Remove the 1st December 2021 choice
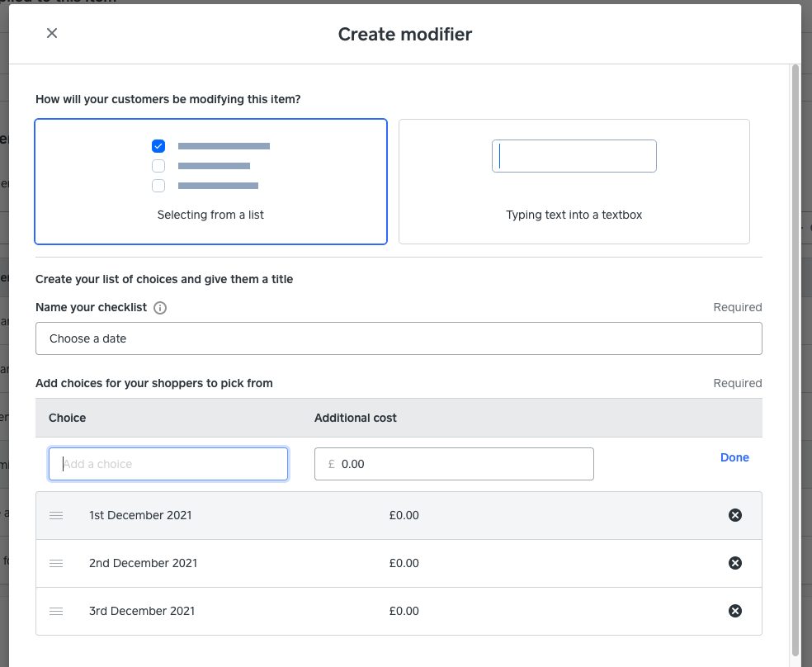 tap(734, 515)
